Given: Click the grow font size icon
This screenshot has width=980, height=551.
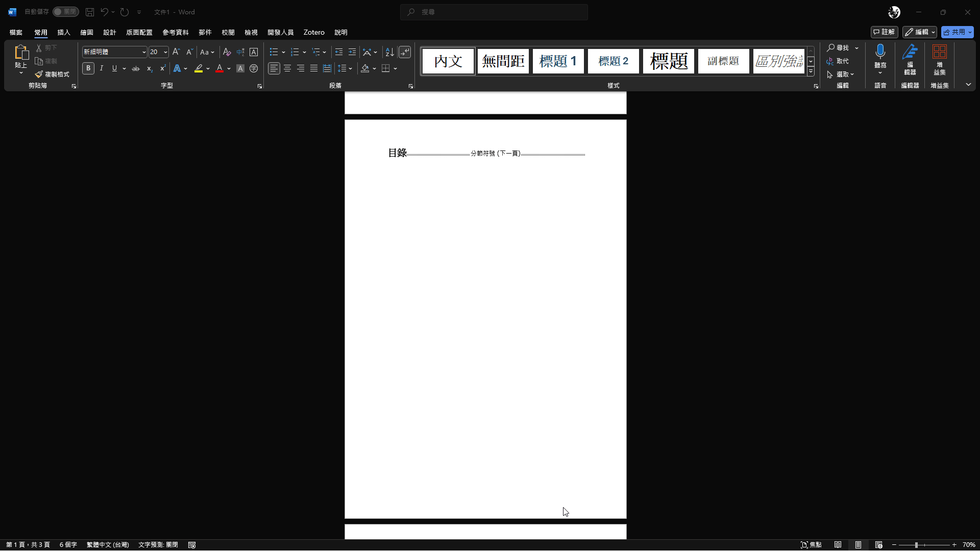Looking at the screenshot, I should pyautogui.click(x=176, y=52).
